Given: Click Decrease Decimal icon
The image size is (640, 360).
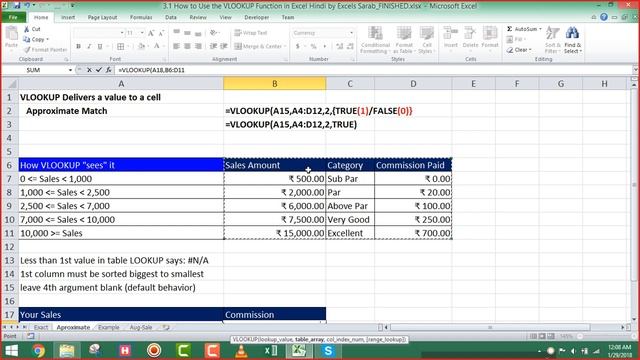Looking at the screenshot, I should [x=350, y=47].
